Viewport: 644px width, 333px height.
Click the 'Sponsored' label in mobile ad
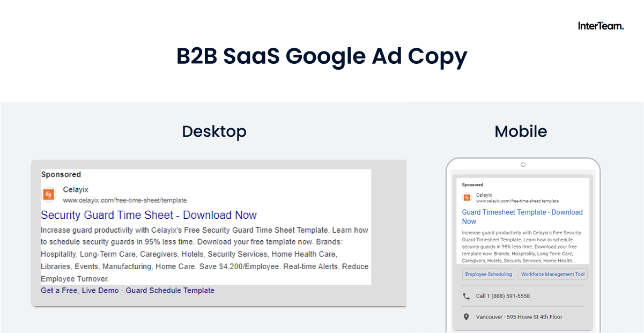click(472, 184)
